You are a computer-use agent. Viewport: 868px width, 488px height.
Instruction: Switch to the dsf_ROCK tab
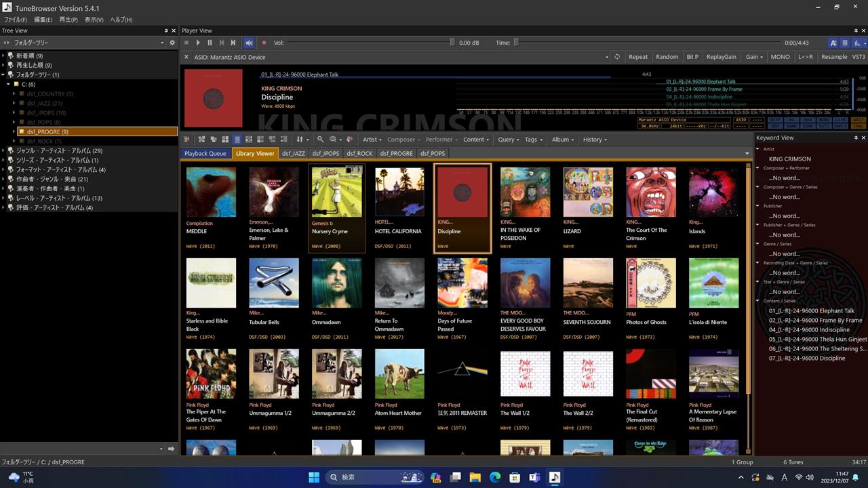coord(359,153)
